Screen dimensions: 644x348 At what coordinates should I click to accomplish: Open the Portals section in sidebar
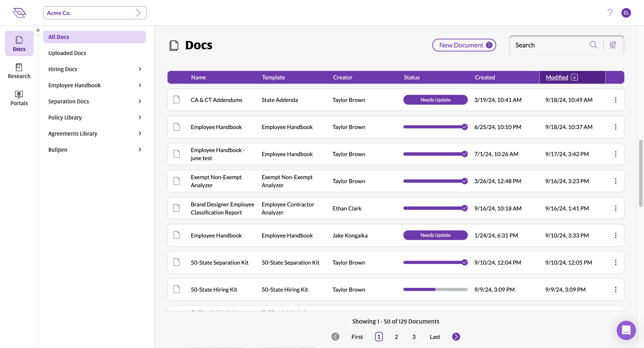tap(19, 98)
